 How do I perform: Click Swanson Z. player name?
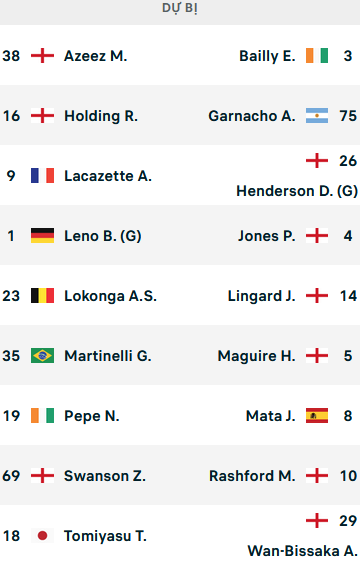[105, 476]
